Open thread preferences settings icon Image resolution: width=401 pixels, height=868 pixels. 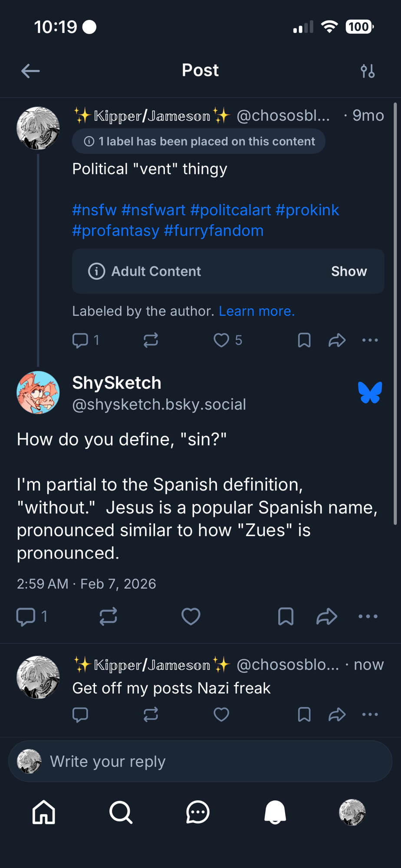pos(368,71)
